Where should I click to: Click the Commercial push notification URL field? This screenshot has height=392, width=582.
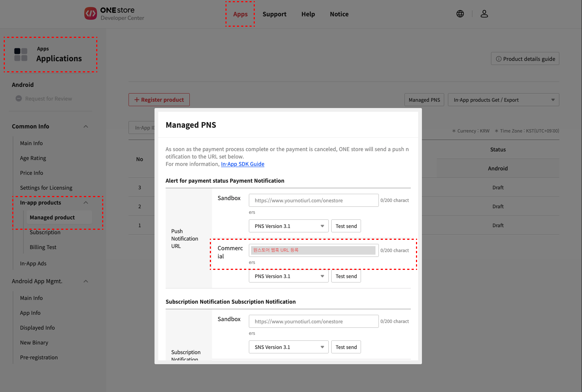click(x=313, y=250)
